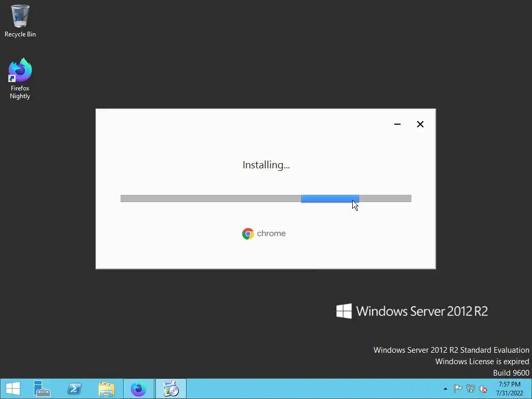
Task: Select the Chrome installer taskbar button
Action: (170, 389)
